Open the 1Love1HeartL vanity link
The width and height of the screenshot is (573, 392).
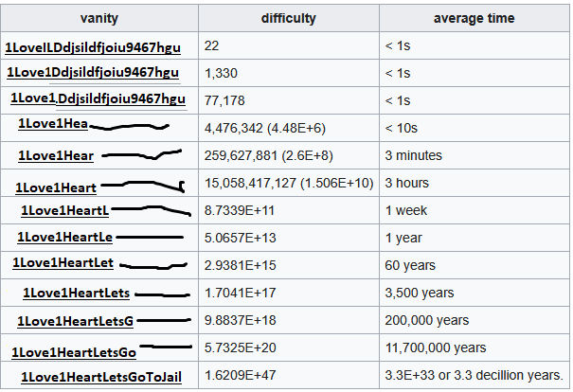coord(65,211)
